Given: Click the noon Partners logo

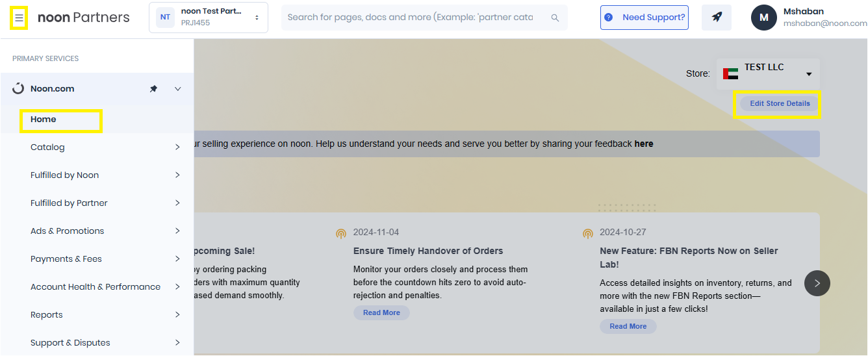Looking at the screenshot, I should [x=83, y=18].
